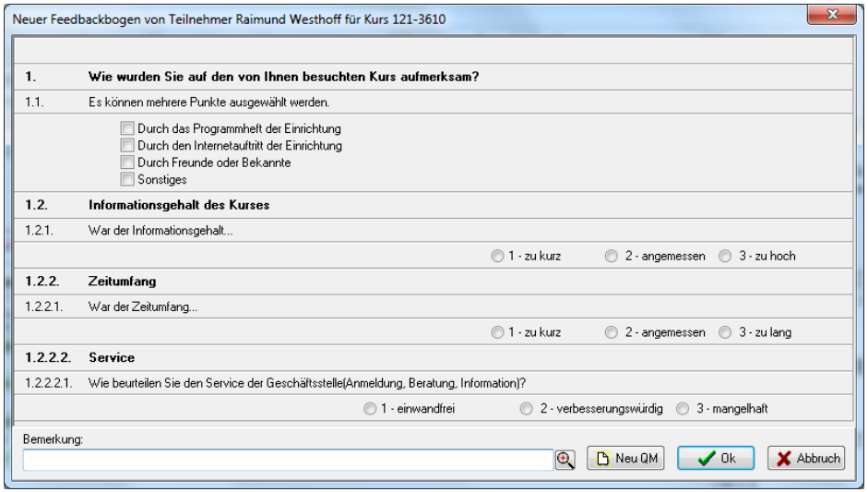Choose '3 - zu lang' radio option
This screenshot has height=492, width=868.
click(725, 332)
